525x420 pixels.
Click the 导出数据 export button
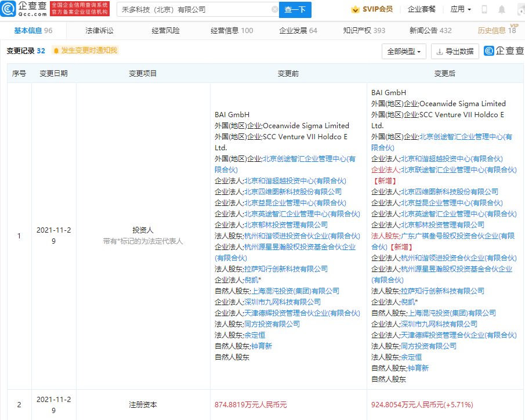click(455, 52)
